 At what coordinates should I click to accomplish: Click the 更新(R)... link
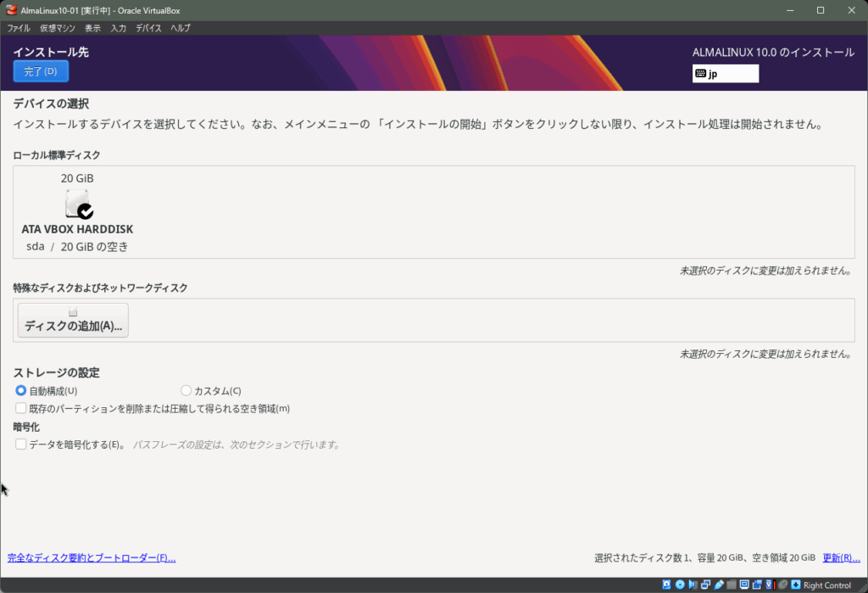tap(841, 558)
